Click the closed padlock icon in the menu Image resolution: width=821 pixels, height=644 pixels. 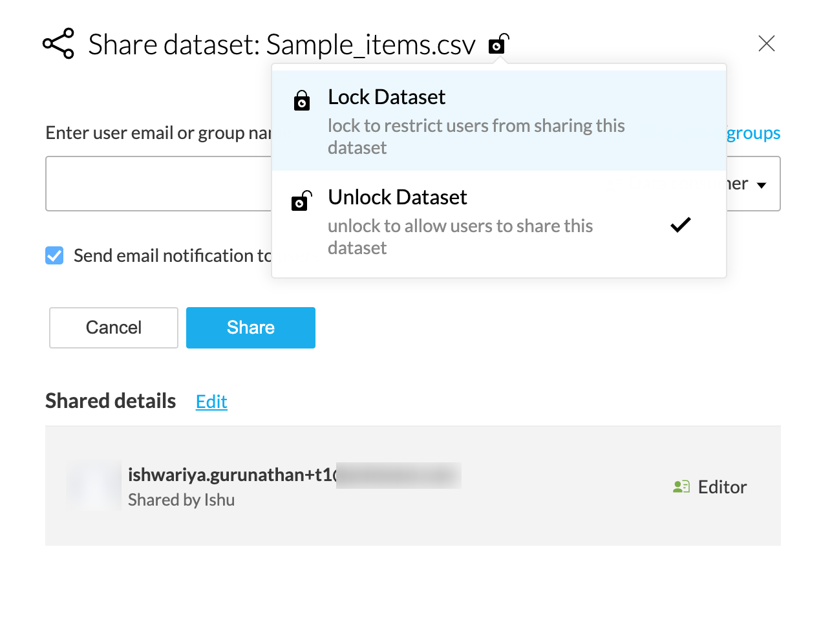point(302,101)
